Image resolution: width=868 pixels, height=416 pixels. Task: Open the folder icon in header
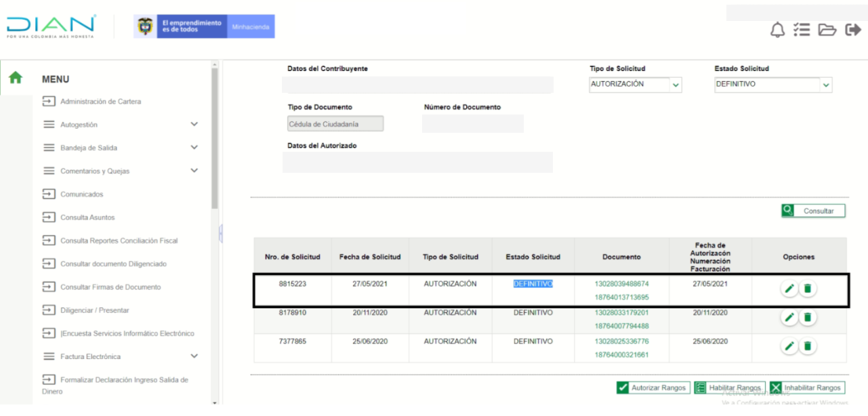coord(826,30)
